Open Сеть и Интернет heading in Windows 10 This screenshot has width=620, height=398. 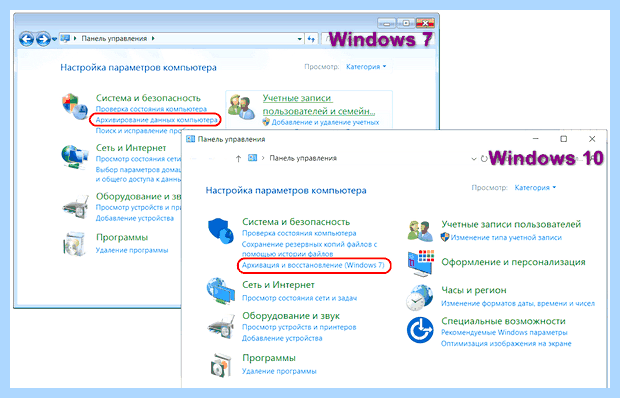click(x=278, y=285)
